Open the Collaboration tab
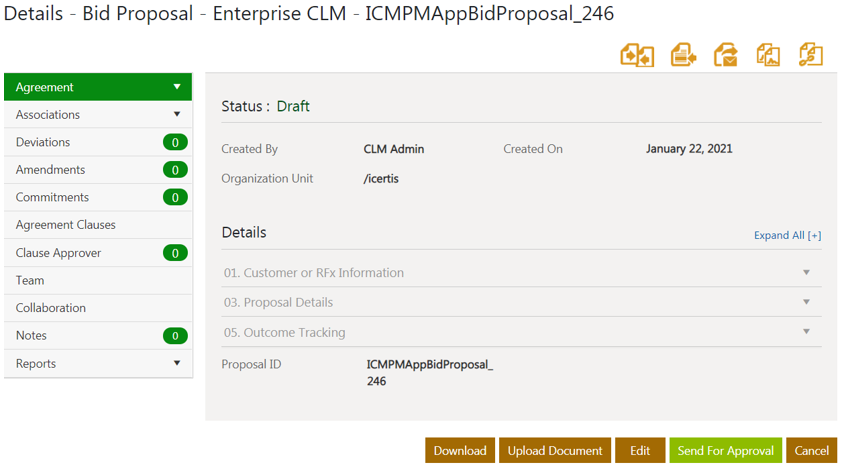Image resolution: width=843 pixels, height=467 pixels. coord(51,308)
